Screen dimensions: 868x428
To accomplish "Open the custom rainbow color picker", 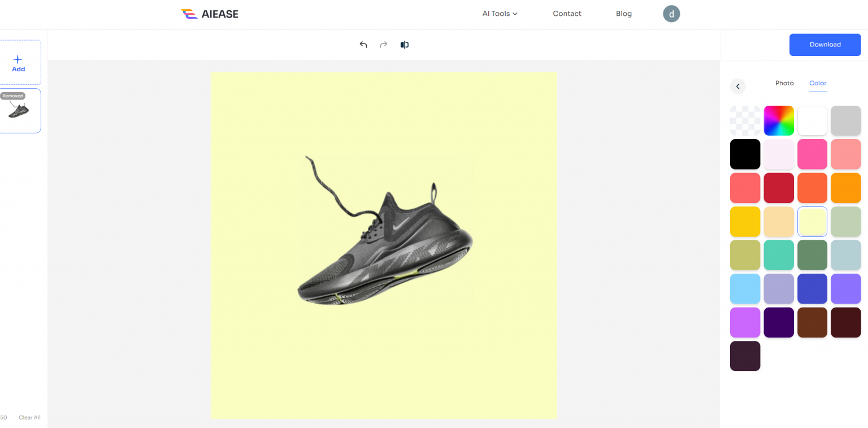I will (x=779, y=120).
